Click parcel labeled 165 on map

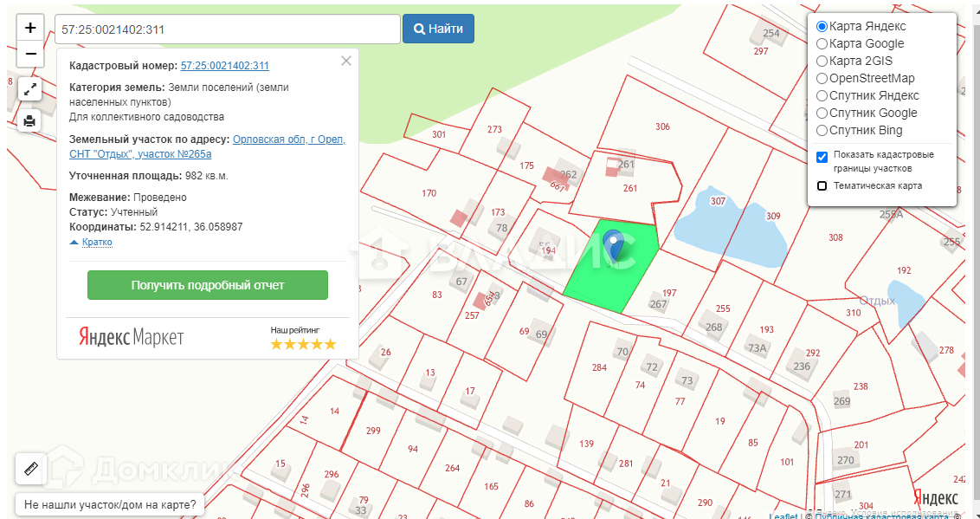click(x=491, y=486)
